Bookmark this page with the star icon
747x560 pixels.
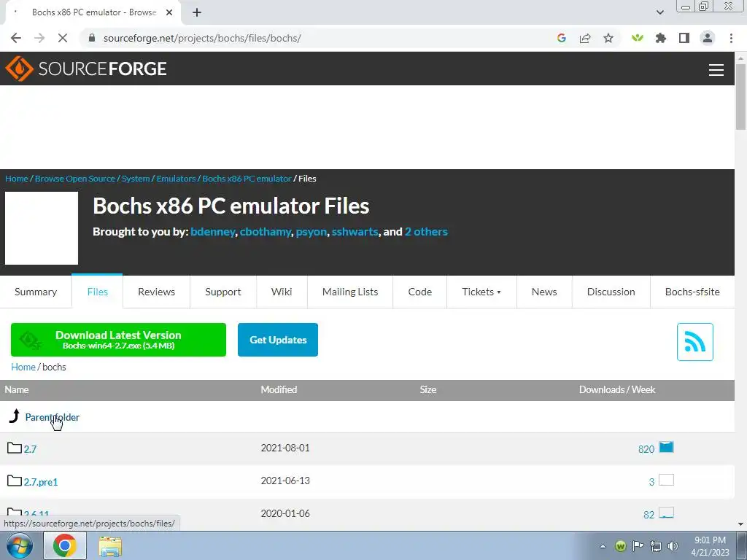[x=608, y=38]
